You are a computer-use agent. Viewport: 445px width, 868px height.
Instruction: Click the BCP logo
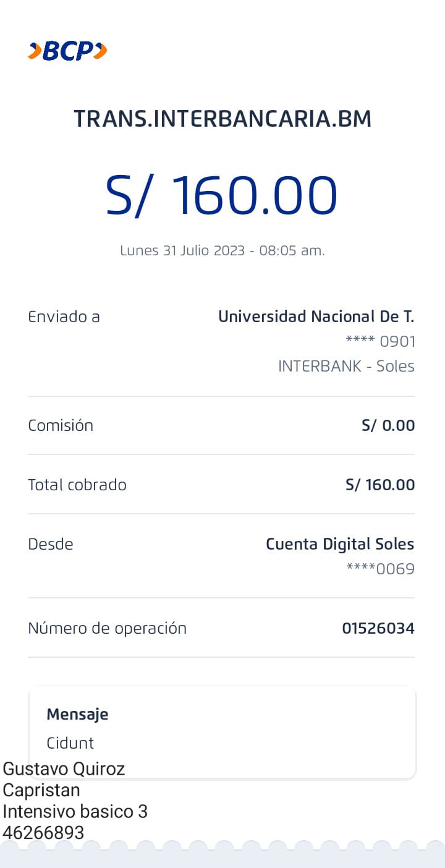pos(67,51)
